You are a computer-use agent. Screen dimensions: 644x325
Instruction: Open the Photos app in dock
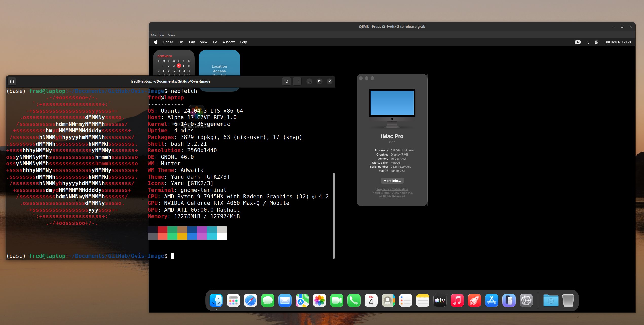coord(319,301)
